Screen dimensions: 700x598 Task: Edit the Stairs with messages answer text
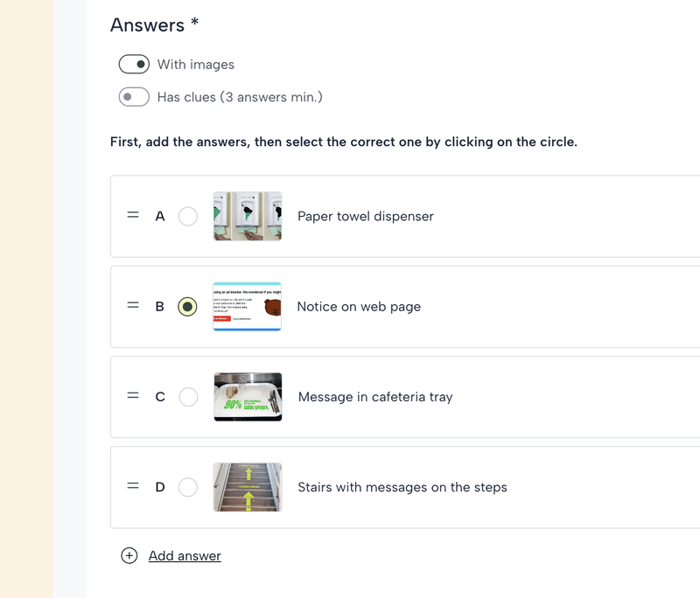coord(402,487)
